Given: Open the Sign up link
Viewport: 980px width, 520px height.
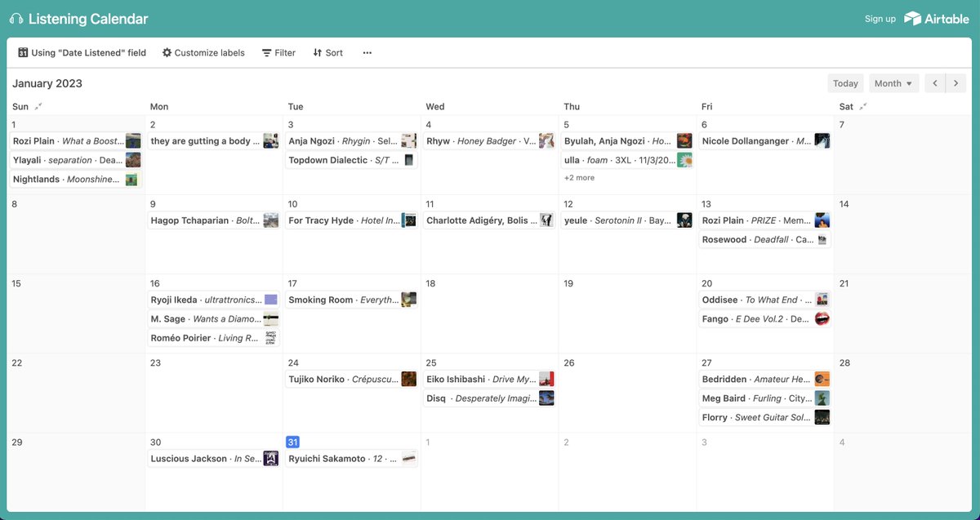Looking at the screenshot, I should [880, 19].
